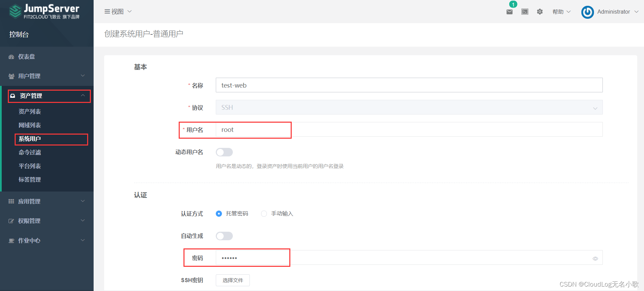
Task: Click the 密码 input field
Action: (x=409, y=258)
